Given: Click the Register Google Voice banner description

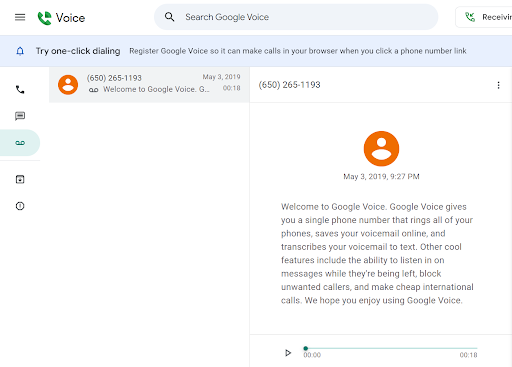Looking at the screenshot, I should click(x=298, y=51).
